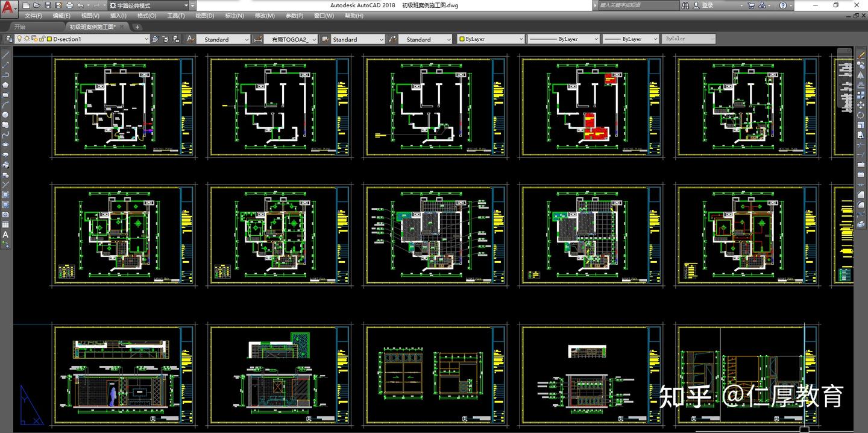This screenshot has width=868, height=433.
Task: Click the Dimension Style icon
Action: click(x=257, y=39)
